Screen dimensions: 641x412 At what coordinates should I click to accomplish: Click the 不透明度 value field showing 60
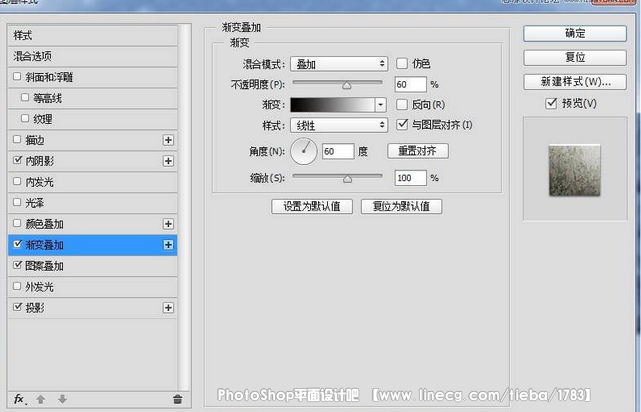tap(410, 85)
